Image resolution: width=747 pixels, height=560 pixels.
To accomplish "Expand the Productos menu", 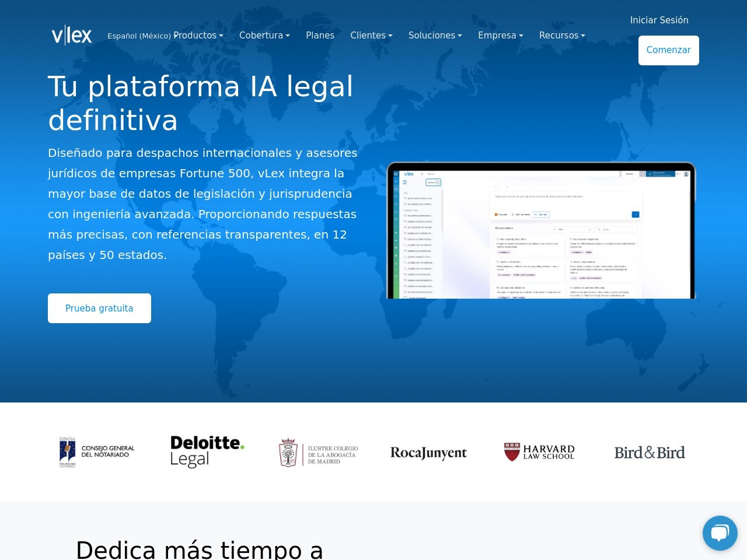I will pos(198,36).
